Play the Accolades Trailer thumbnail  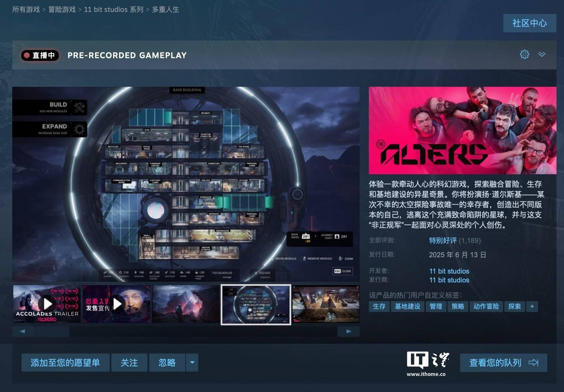pos(47,304)
